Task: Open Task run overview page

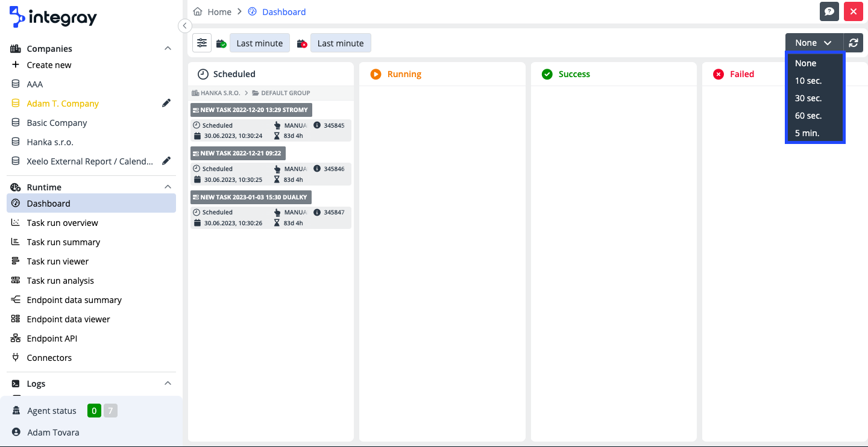Action: click(x=62, y=223)
